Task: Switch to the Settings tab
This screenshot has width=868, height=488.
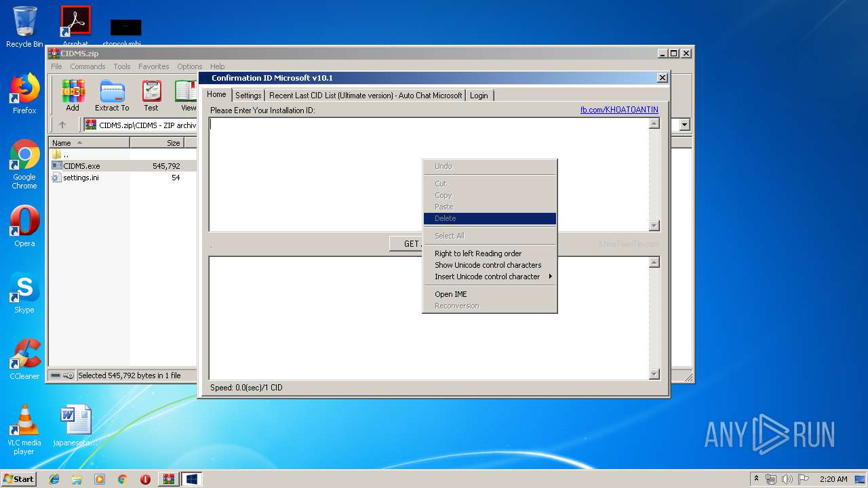Action: (248, 96)
